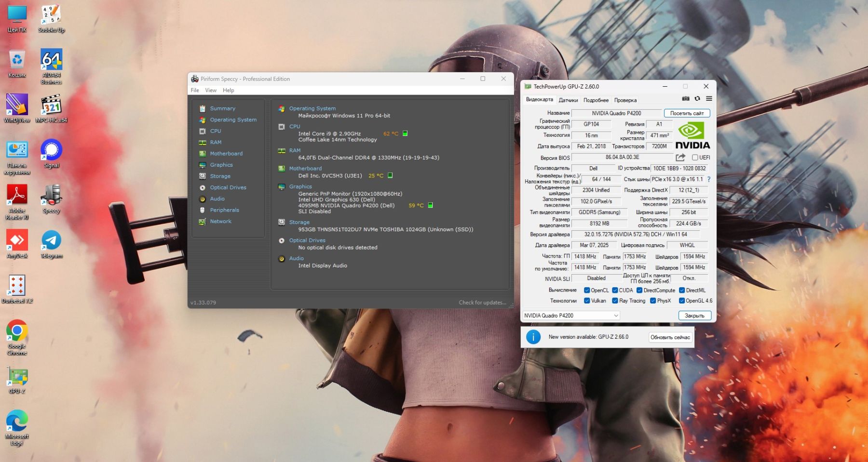This screenshot has height=462, width=868.
Task: Open the WinDjView desktop shortcut
Action: pos(17,108)
